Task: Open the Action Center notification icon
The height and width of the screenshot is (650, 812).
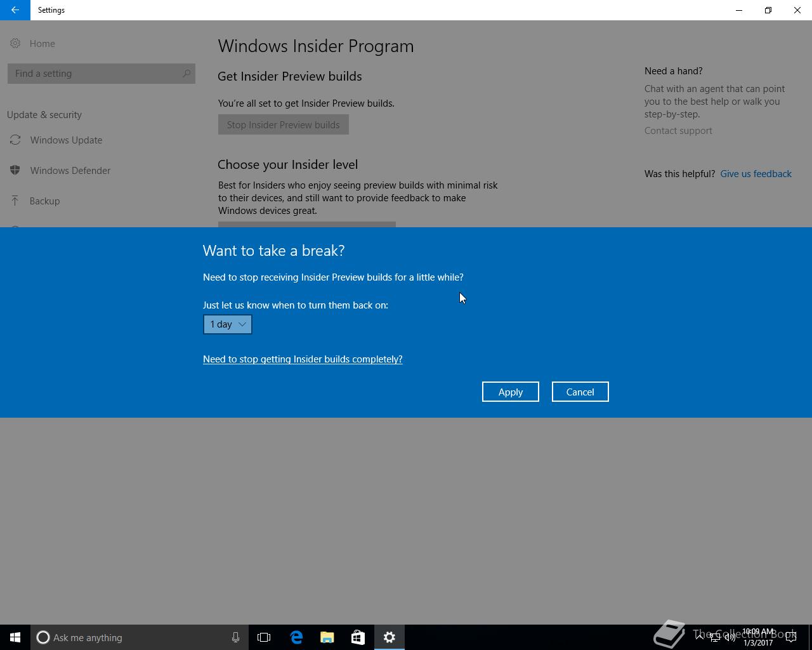Action: pyautogui.click(x=791, y=637)
